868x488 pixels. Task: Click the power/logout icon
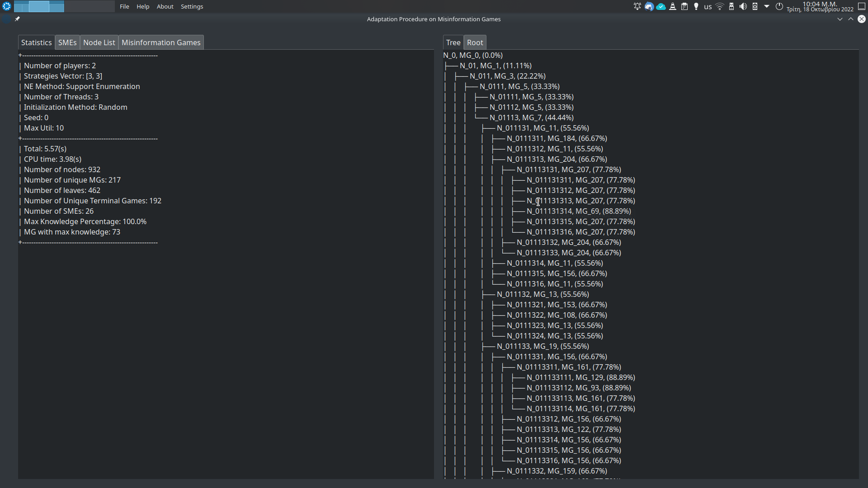(x=779, y=6)
